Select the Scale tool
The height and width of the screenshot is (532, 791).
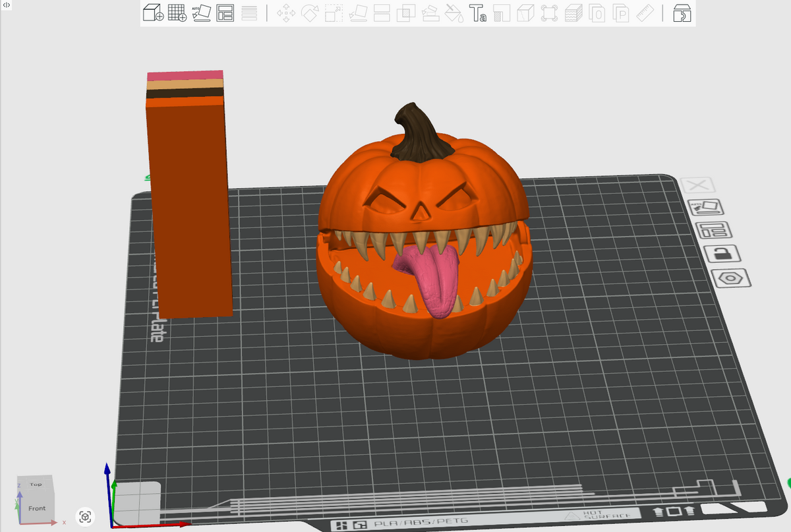334,13
